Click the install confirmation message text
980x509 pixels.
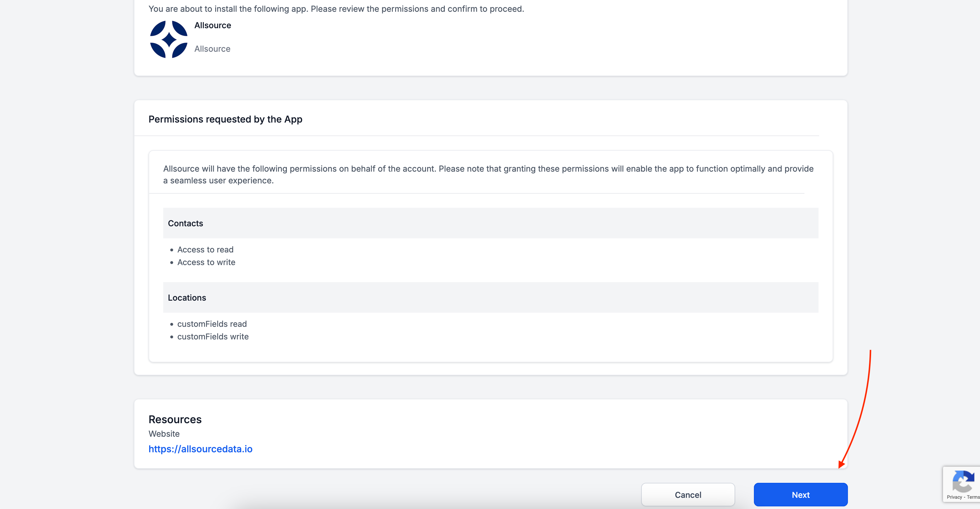336,9
